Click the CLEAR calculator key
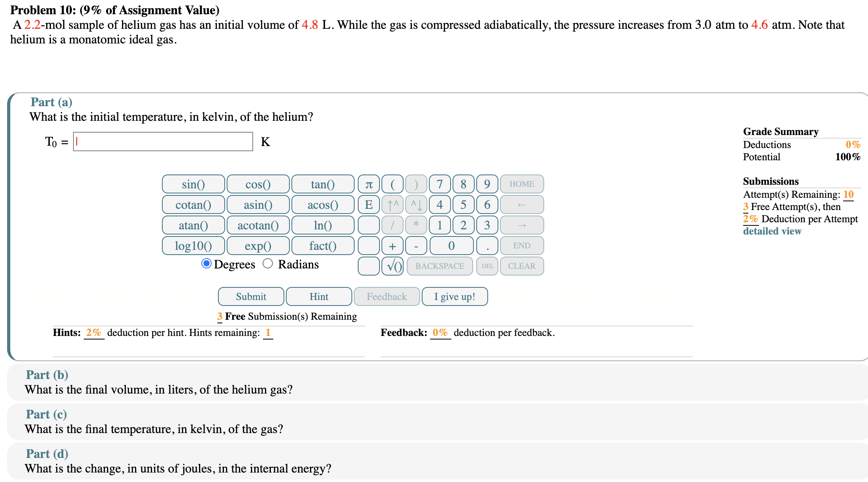The height and width of the screenshot is (482, 868). pos(522,266)
